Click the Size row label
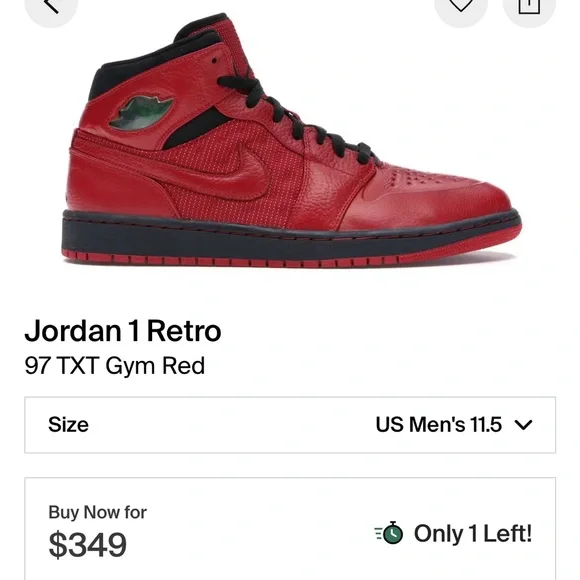This screenshot has height=580, width=580. [68, 425]
